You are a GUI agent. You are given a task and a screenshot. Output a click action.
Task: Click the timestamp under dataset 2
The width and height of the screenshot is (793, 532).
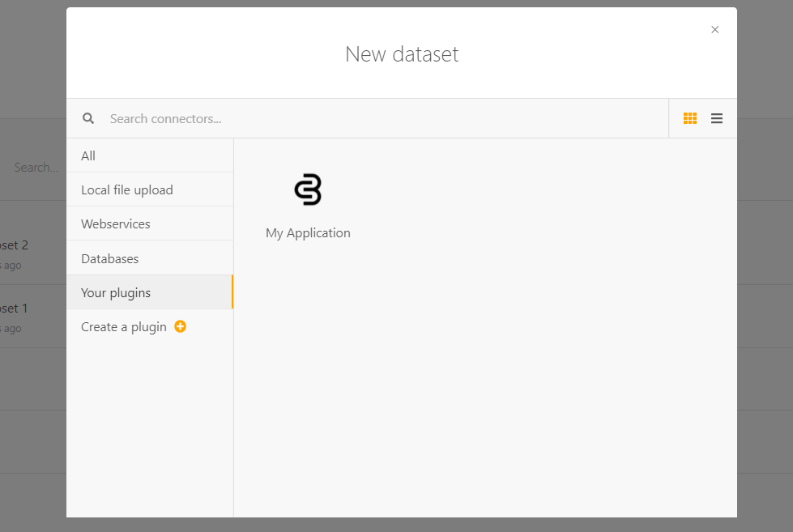point(12,265)
